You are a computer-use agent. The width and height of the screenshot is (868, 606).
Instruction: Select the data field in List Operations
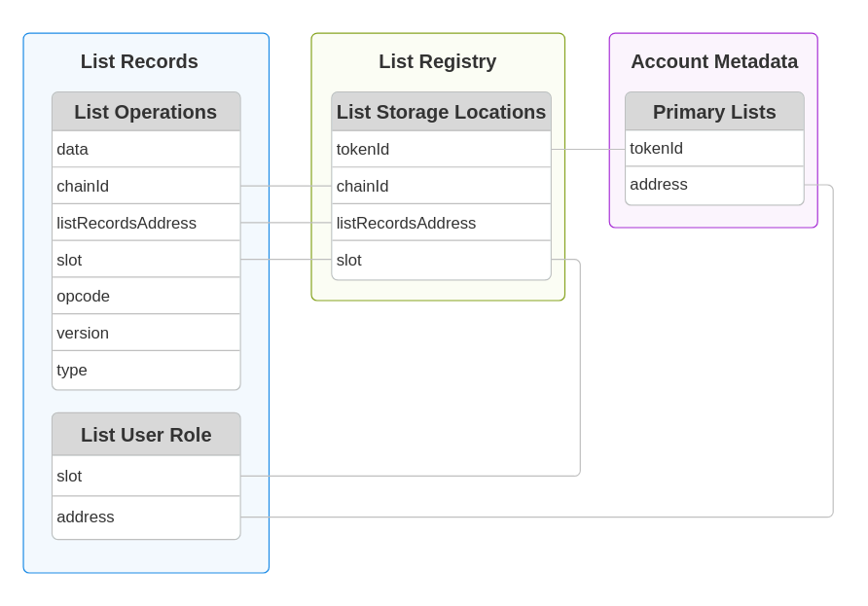pos(145,149)
